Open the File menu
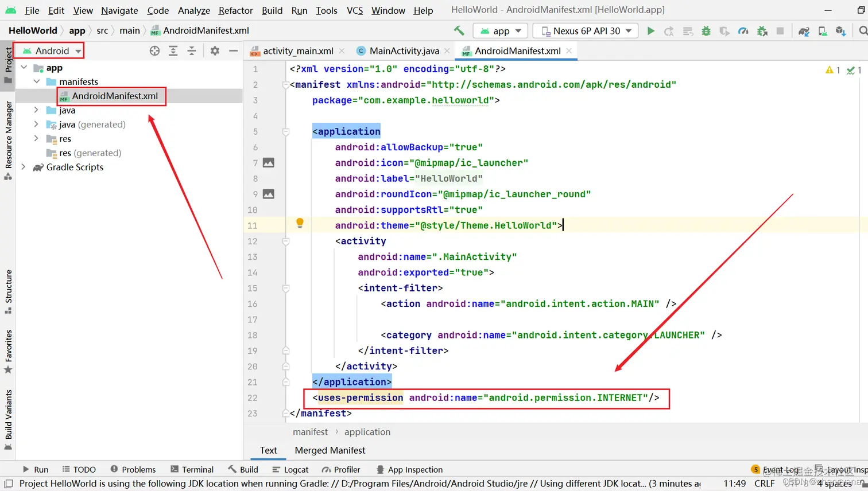The image size is (868, 491). click(x=32, y=10)
